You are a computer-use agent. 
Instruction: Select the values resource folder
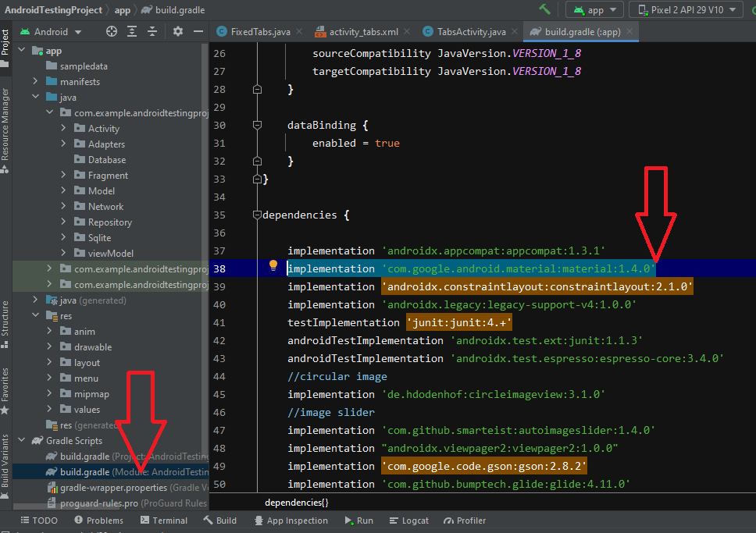pyautogui.click(x=80, y=409)
